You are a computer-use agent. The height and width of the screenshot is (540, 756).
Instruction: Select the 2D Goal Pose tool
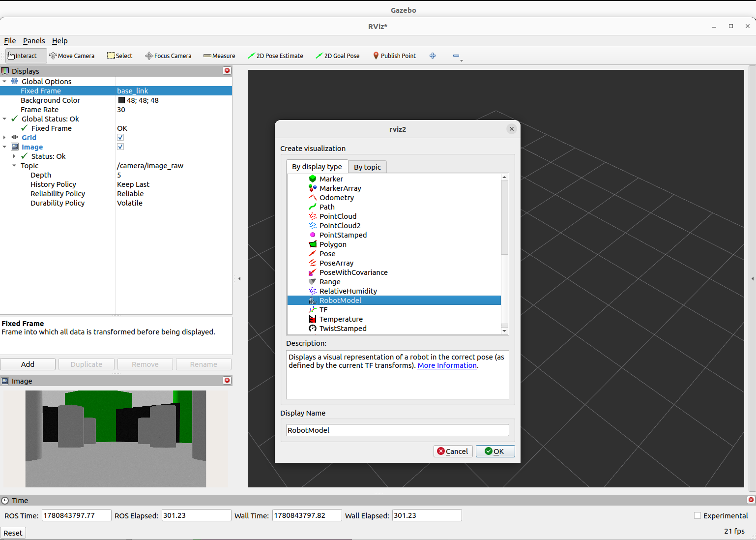(x=338, y=56)
